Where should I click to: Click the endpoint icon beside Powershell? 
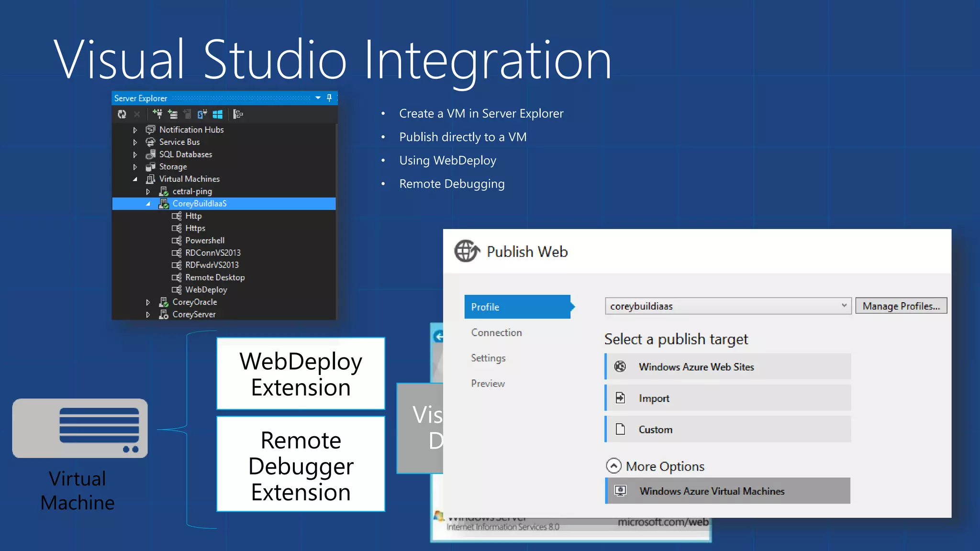[177, 241]
